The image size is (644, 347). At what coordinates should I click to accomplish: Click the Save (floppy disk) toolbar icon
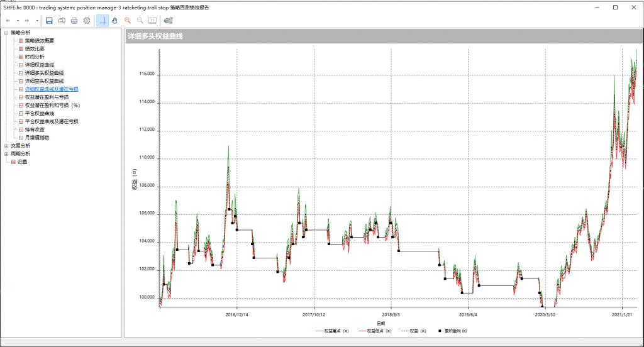point(49,21)
